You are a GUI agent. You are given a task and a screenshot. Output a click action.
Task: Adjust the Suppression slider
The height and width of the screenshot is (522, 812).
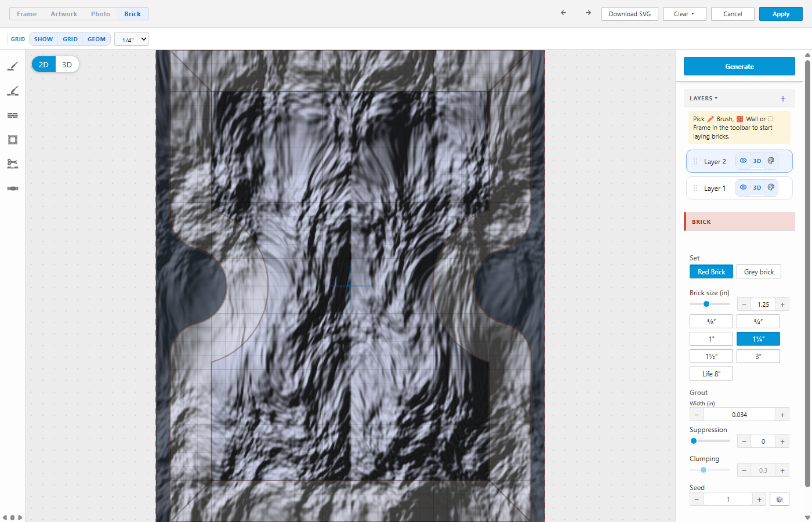coord(710,441)
